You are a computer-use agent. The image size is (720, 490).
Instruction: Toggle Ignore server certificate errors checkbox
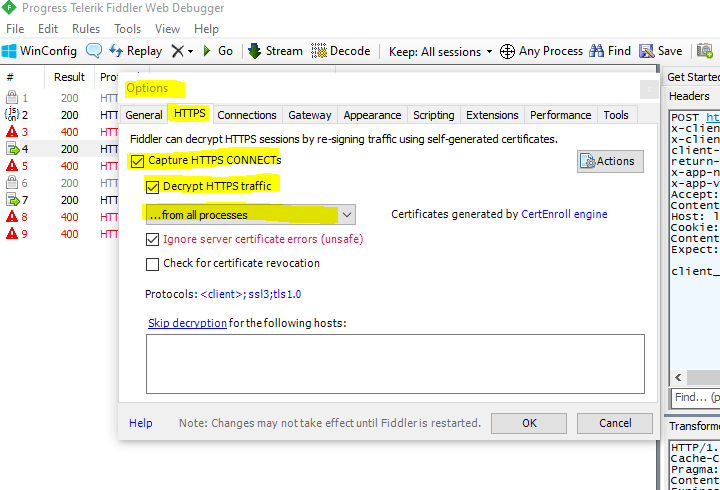tap(152, 239)
